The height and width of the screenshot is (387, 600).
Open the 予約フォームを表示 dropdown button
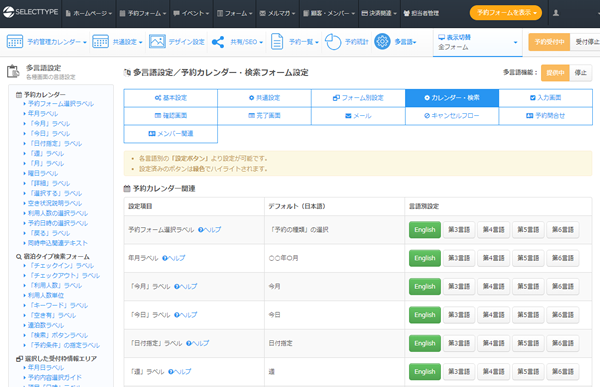pos(506,13)
